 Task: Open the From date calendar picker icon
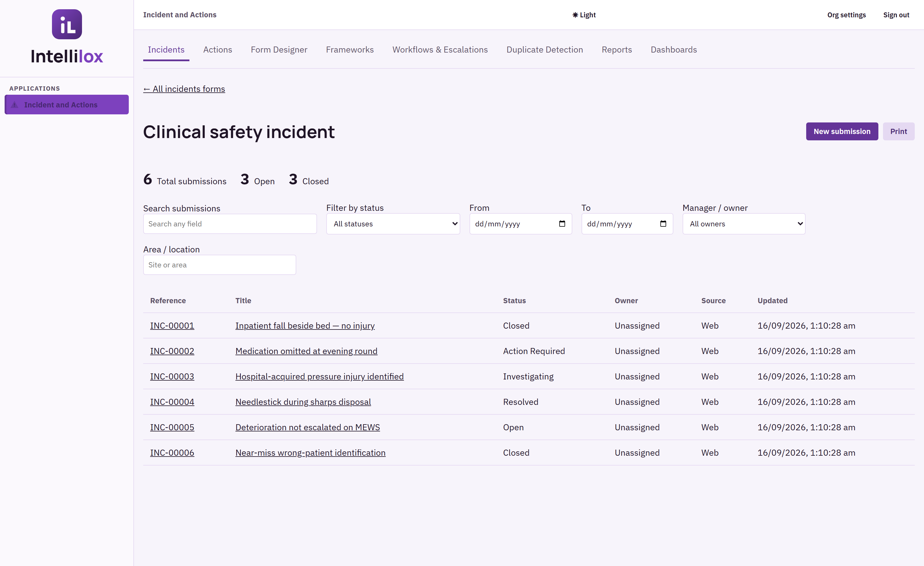(562, 224)
